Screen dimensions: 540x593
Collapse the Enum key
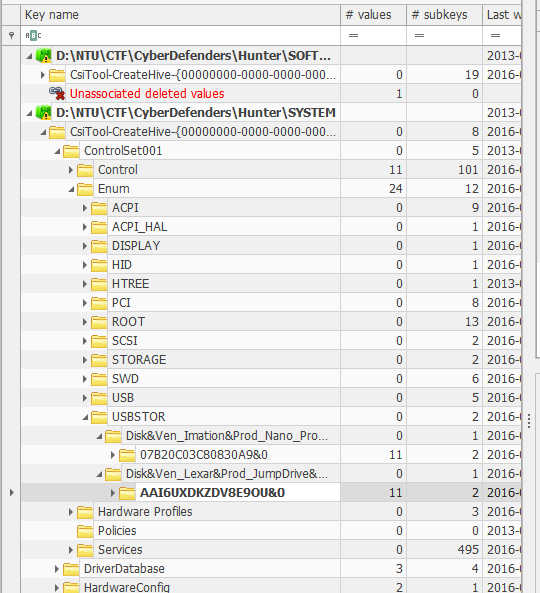[71, 189]
